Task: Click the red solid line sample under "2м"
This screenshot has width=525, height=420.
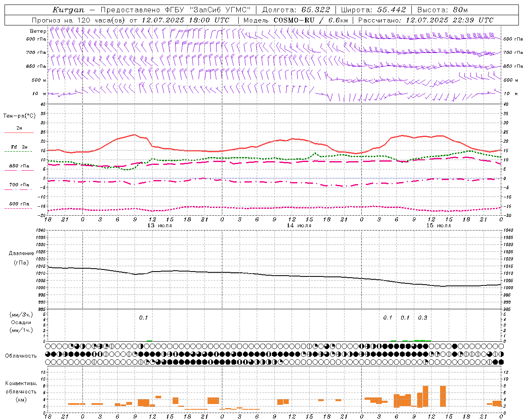Action: point(19,133)
